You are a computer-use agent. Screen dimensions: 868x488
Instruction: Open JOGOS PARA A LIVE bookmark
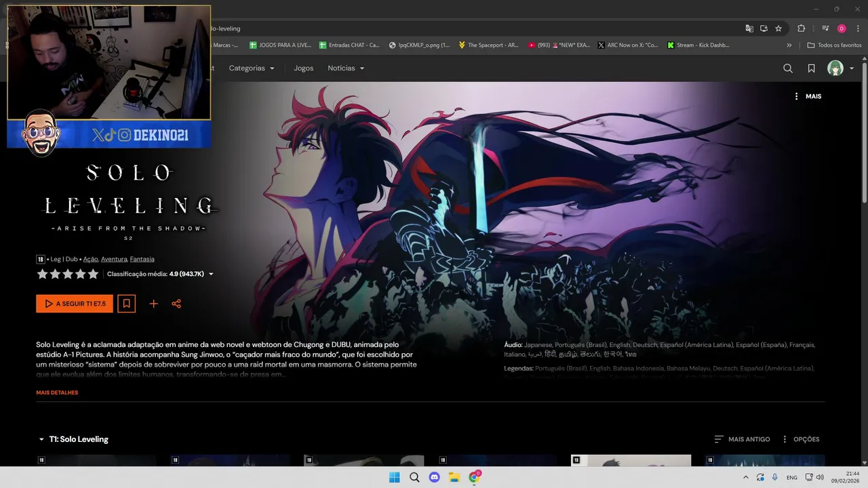pyautogui.click(x=280, y=45)
